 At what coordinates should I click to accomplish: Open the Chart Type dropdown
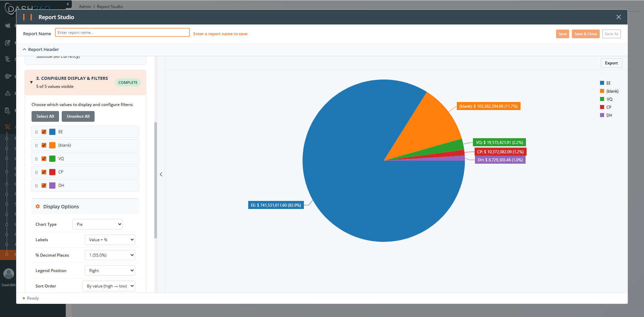click(98, 224)
